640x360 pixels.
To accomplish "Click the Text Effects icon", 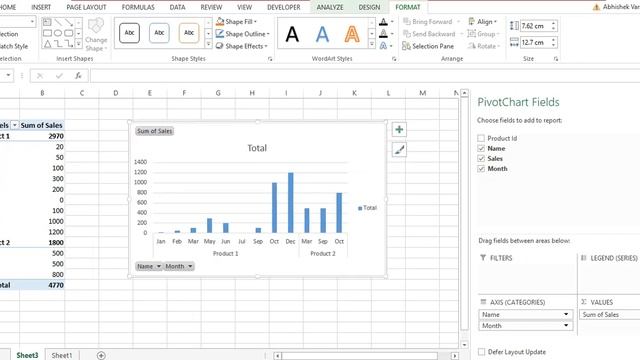I will point(383,46).
